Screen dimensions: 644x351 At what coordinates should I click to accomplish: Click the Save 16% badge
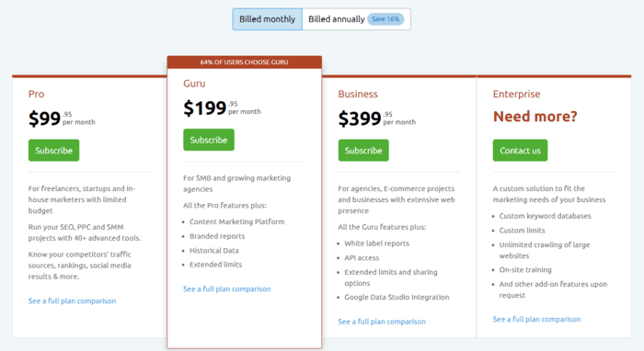point(385,19)
